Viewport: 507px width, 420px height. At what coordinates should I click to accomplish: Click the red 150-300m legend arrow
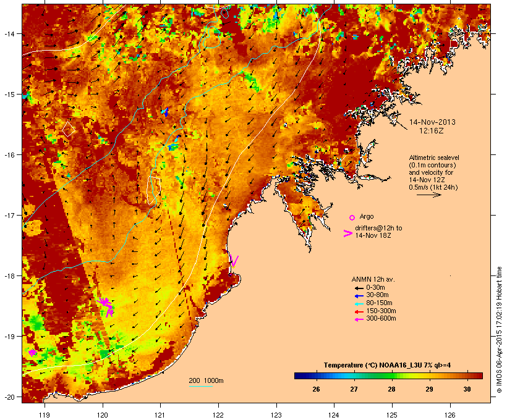point(359,311)
